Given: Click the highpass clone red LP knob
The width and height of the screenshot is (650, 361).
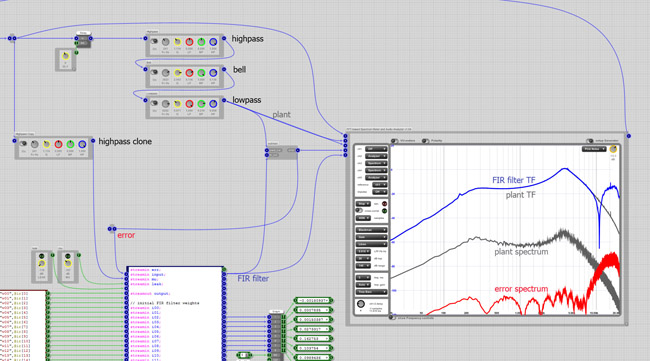Looking at the screenshot, I should 58,144.
